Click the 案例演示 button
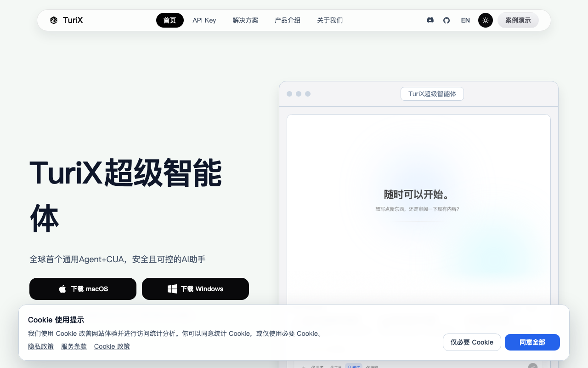Image resolution: width=588 pixels, height=368 pixels. tap(518, 20)
